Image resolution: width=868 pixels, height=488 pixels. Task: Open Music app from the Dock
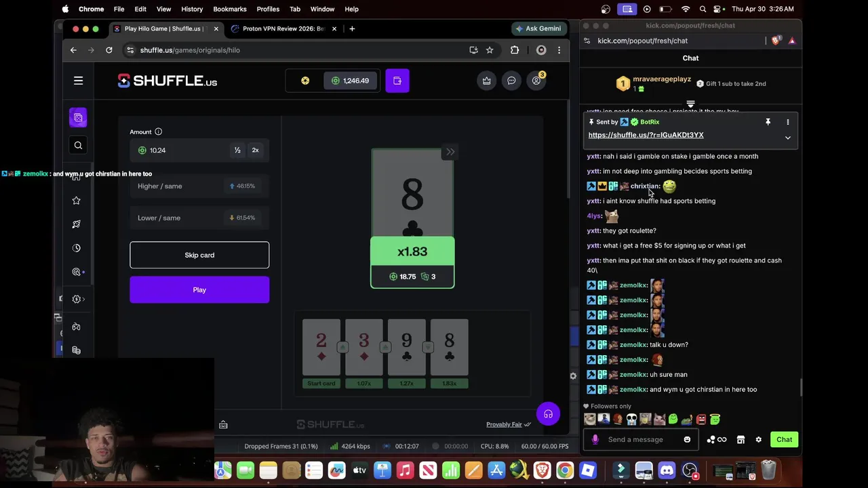click(x=405, y=470)
